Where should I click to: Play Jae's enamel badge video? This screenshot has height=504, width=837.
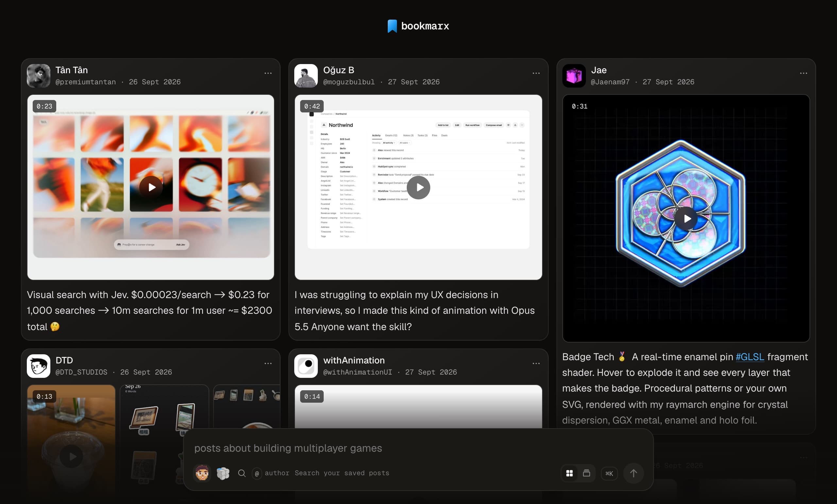(686, 219)
